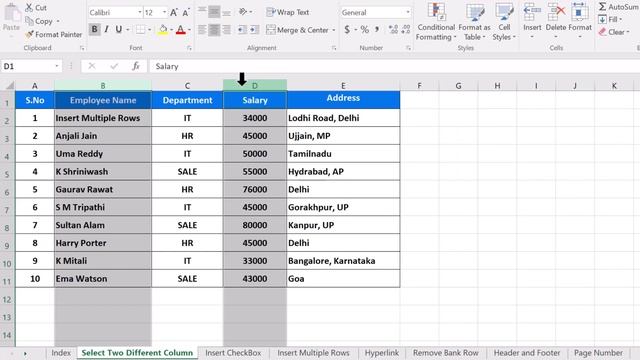Open the Fill Color dropdown arrow
The image size is (640, 360).
pos(171,29)
